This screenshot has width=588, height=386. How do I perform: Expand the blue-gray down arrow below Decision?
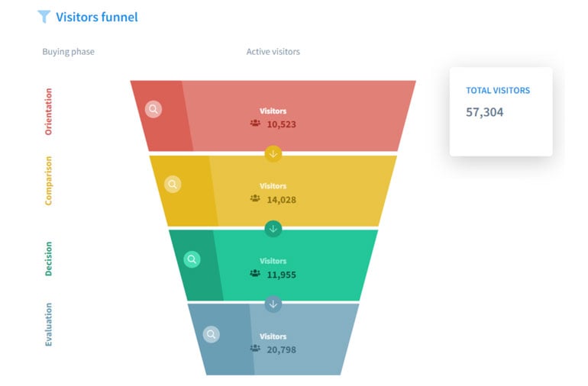[x=273, y=304]
